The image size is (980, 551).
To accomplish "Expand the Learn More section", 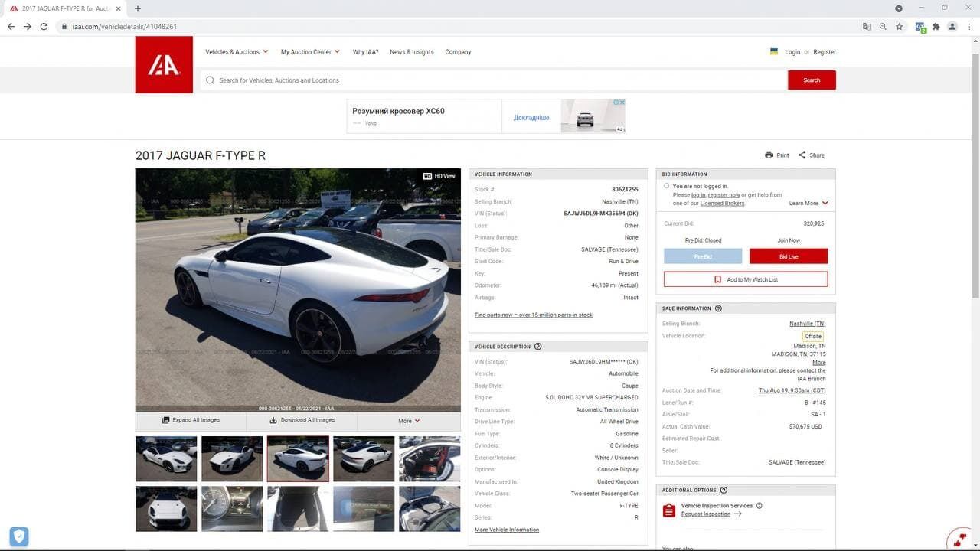I will pos(808,204).
